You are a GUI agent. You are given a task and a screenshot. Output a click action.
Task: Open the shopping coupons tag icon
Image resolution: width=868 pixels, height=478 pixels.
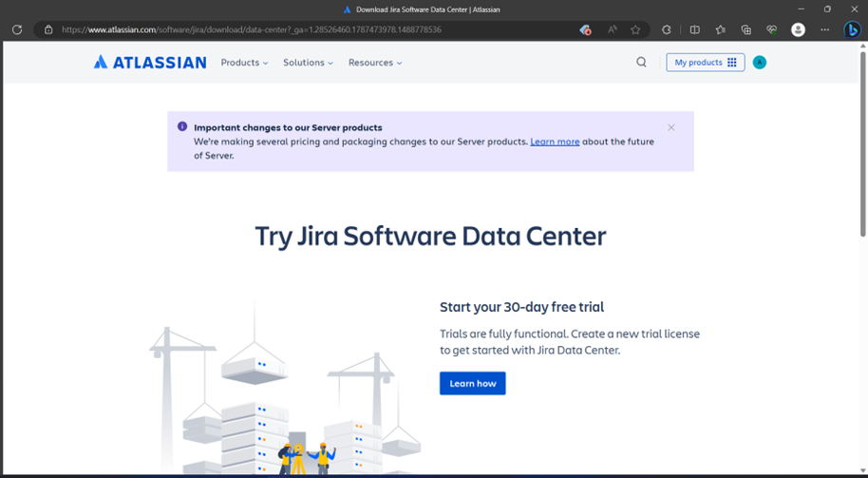point(585,29)
